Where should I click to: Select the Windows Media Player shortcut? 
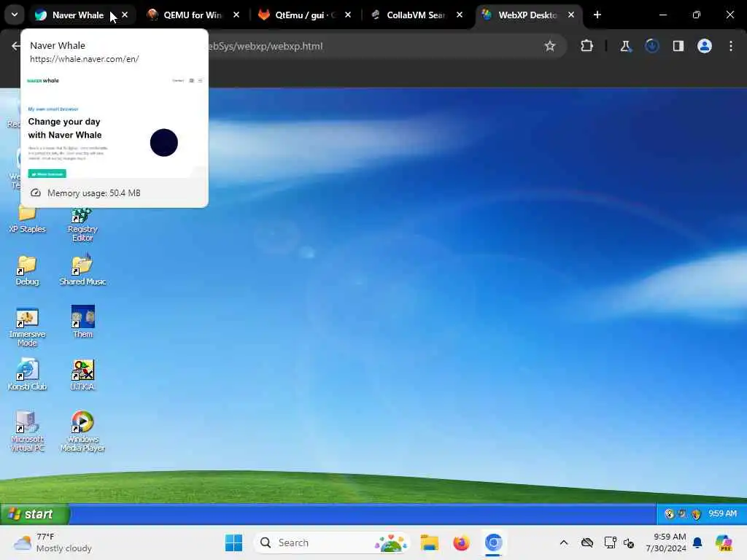click(x=82, y=432)
